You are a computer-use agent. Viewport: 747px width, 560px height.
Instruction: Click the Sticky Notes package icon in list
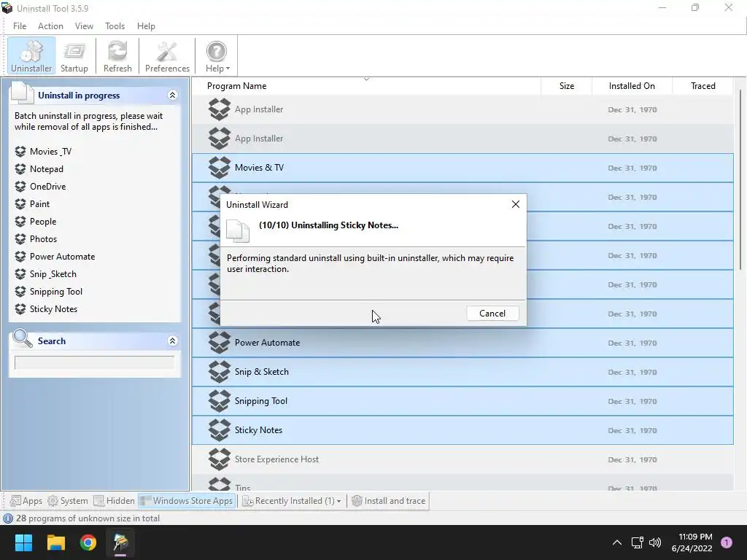click(x=219, y=430)
